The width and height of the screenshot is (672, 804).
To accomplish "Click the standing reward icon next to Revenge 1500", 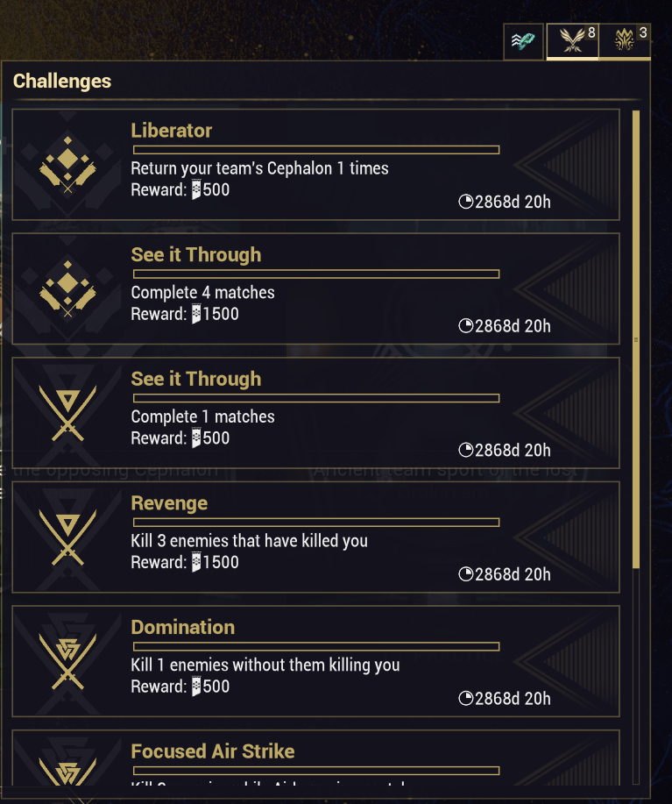I will (196, 562).
